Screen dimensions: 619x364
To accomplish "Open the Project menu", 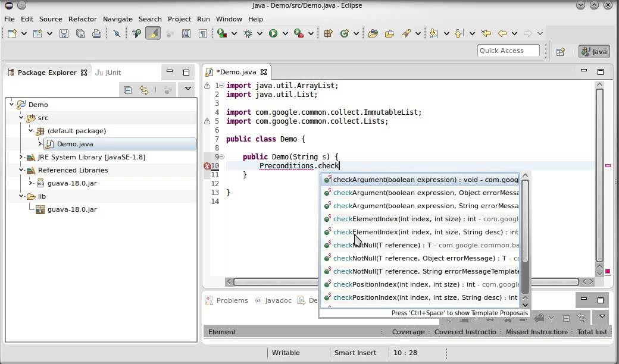I will coord(179,19).
